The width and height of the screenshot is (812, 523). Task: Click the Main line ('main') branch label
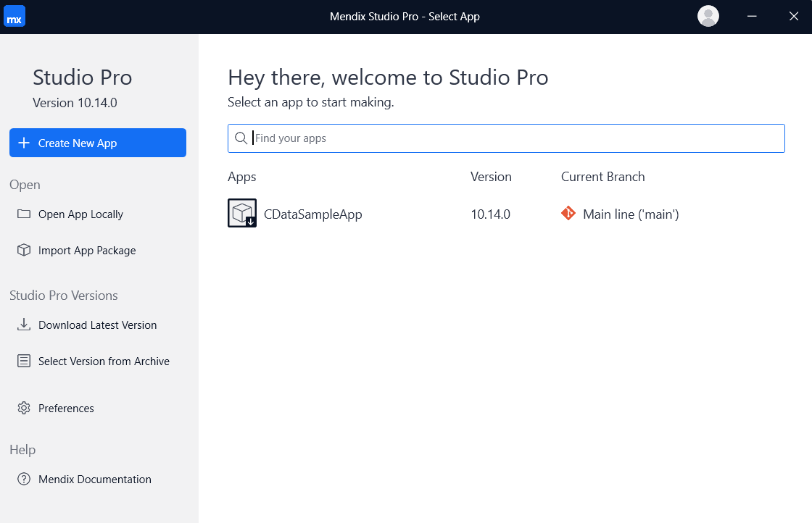click(631, 214)
